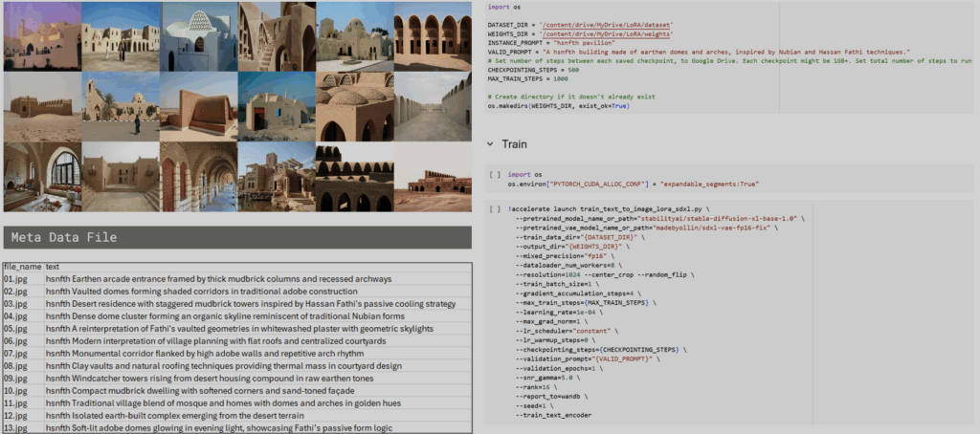Viewport: 980px width, 434px height.
Task: Select the file_name column header
Action: [x=23, y=267]
